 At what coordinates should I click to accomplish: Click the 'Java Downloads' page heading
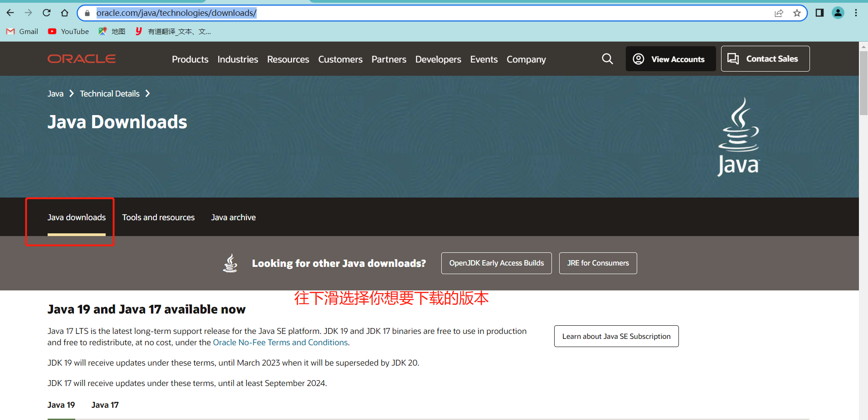(x=117, y=122)
